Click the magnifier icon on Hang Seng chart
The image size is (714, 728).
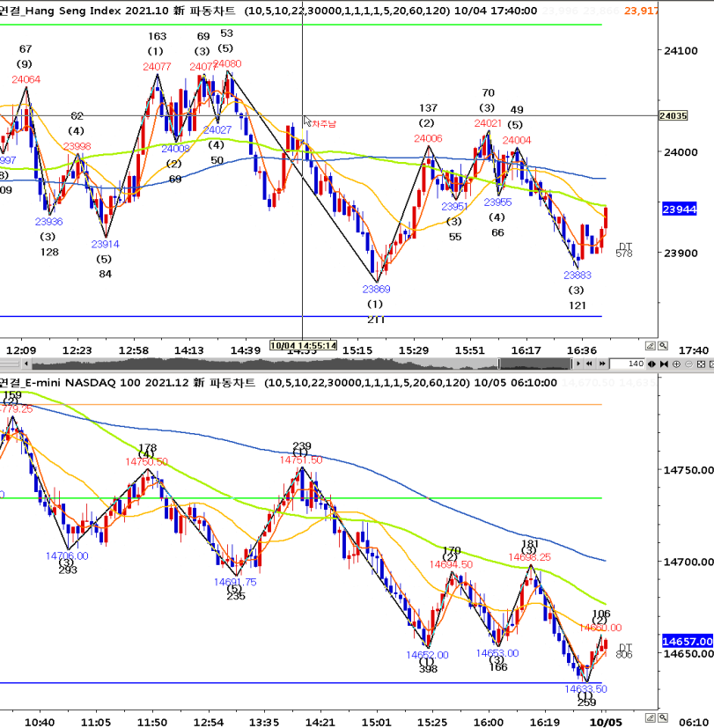coord(663,346)
